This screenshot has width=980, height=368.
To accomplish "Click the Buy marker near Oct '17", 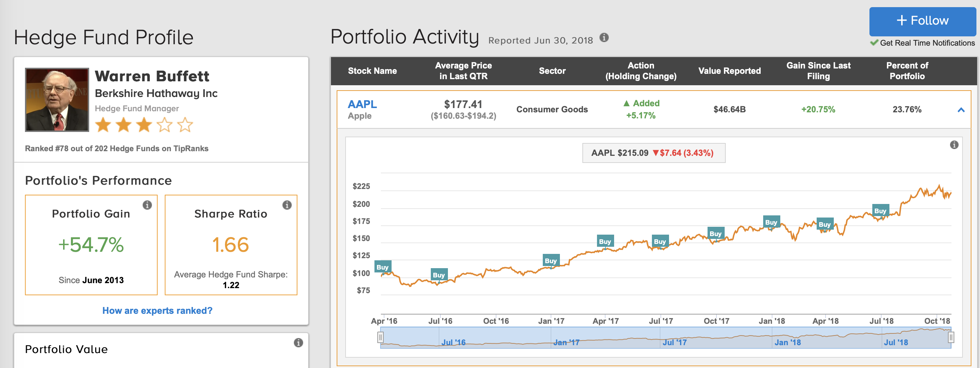I will coord(715,234).
